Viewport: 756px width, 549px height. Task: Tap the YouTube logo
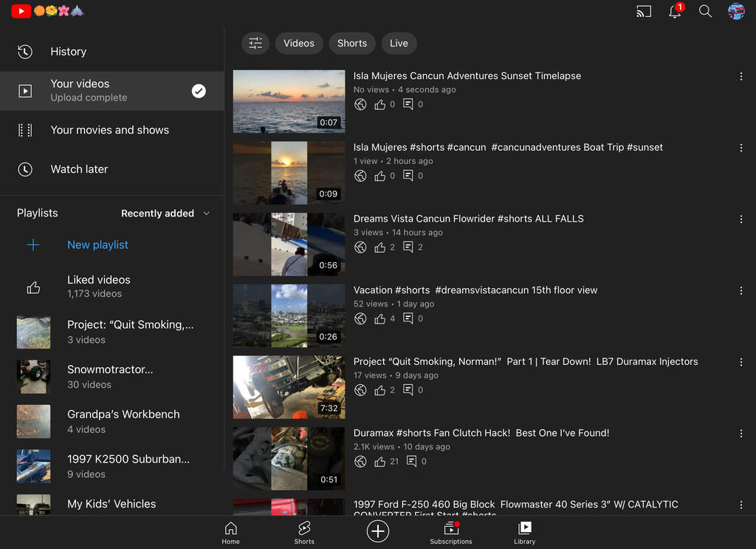click(x=21, y=11)
